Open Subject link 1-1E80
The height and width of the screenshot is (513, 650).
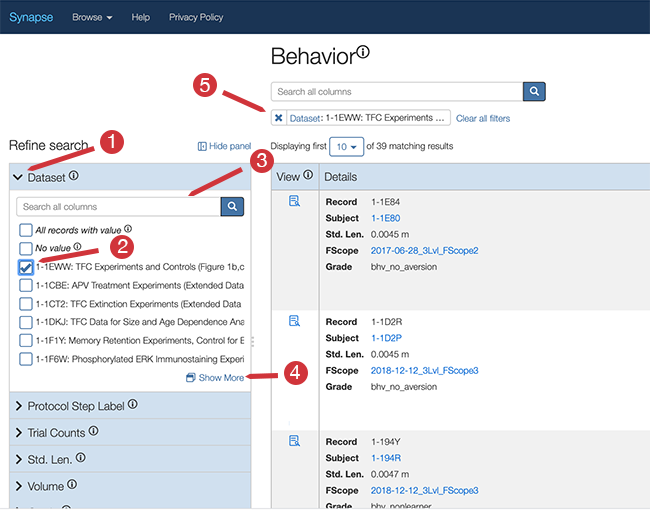386,218
